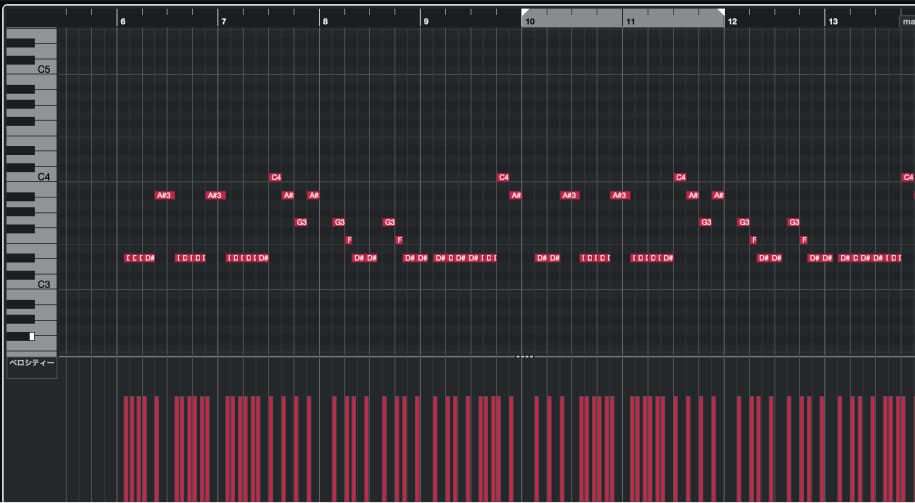Click bar 6 number on the ruler
915x503 pixels.
tap(122, 20)
